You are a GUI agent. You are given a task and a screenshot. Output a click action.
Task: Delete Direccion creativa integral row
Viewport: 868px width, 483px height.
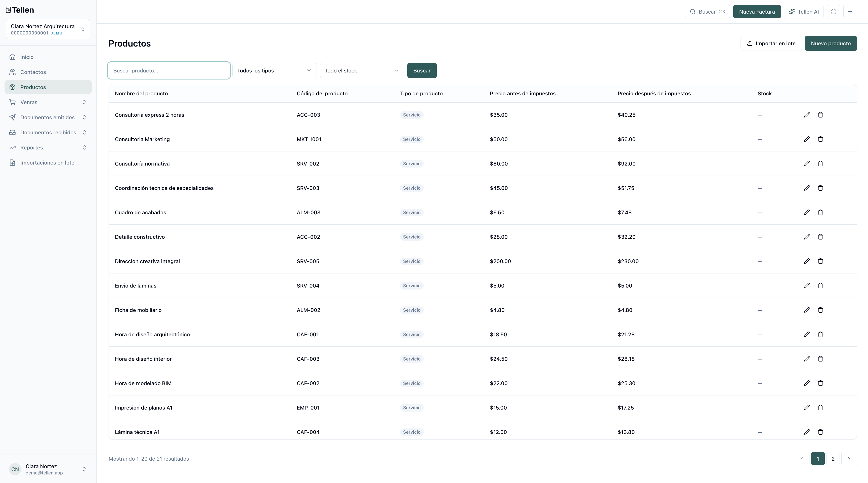(x=820, y=261)
